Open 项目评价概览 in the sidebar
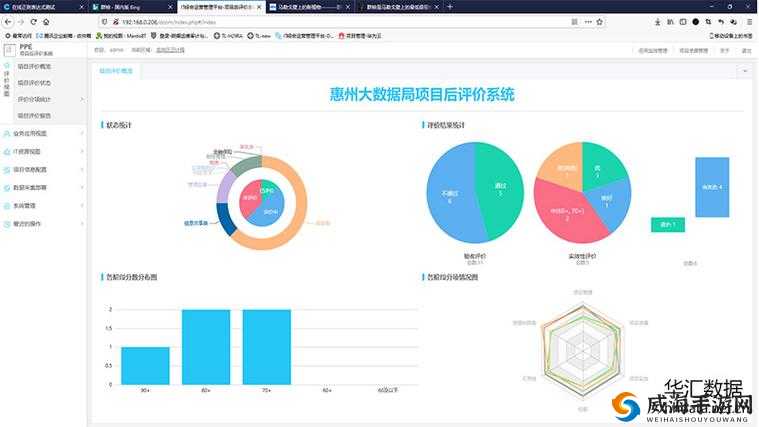The width and height of the screenshot is (759, 427). pyautogui.click(x=34, y=66)
